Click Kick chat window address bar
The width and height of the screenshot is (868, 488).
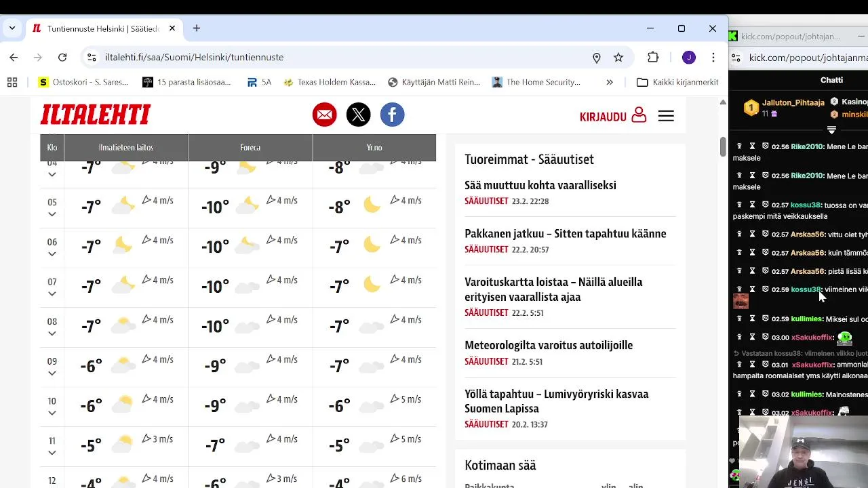[808, 58]
